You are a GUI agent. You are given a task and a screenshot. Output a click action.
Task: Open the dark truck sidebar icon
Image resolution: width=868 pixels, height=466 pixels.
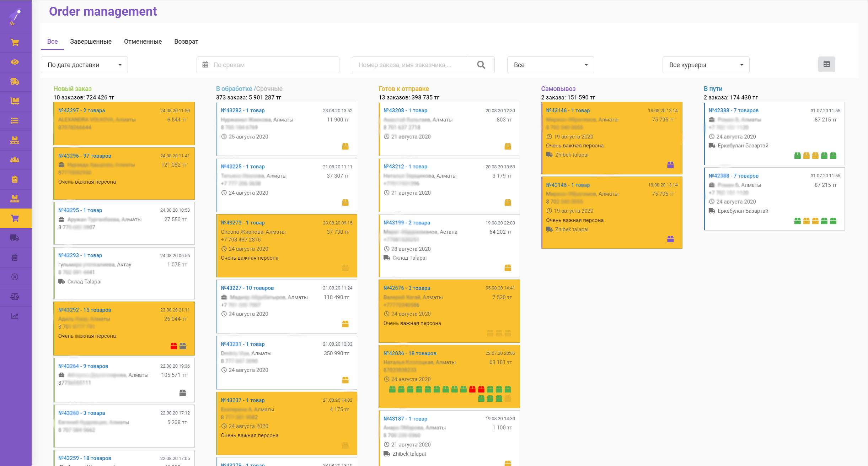tap(15, 238)
